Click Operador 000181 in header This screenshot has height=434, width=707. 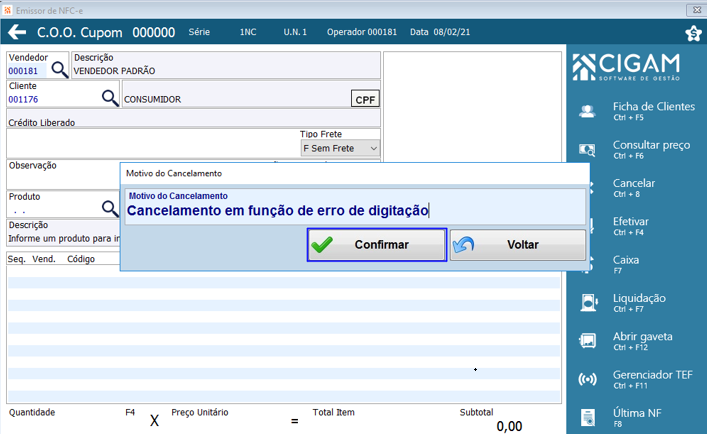pos(362,32)
